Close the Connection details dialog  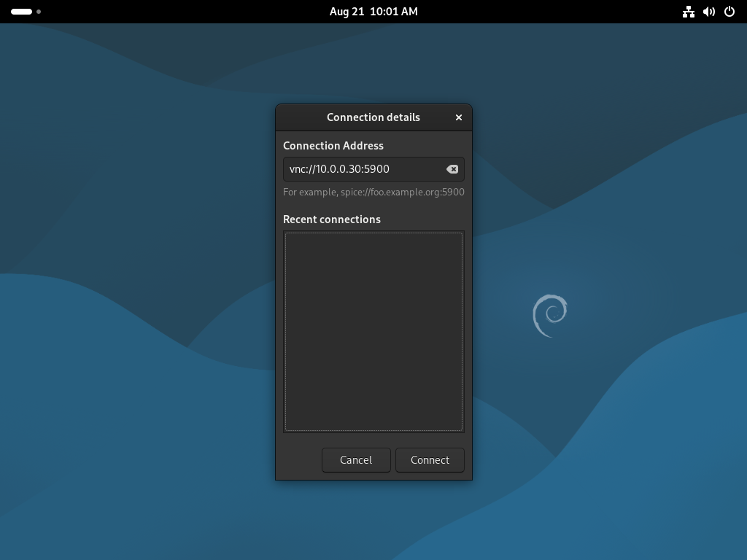[x=458, y=117]
